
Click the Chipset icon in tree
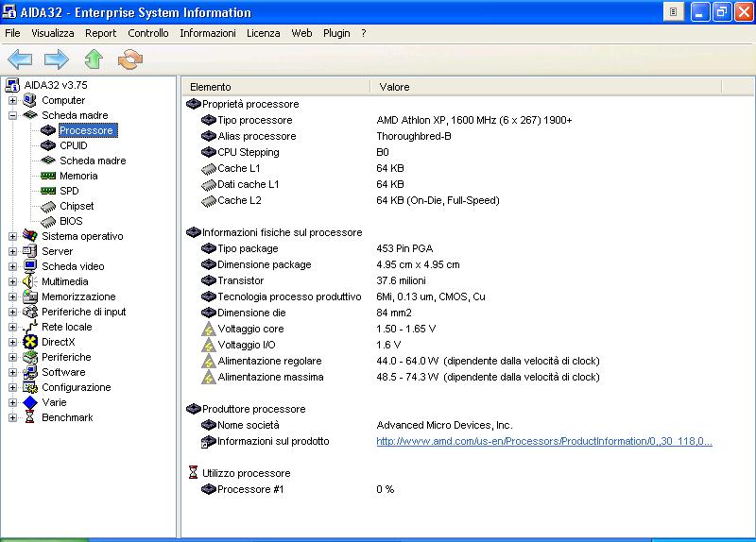[x=48, y=207]
